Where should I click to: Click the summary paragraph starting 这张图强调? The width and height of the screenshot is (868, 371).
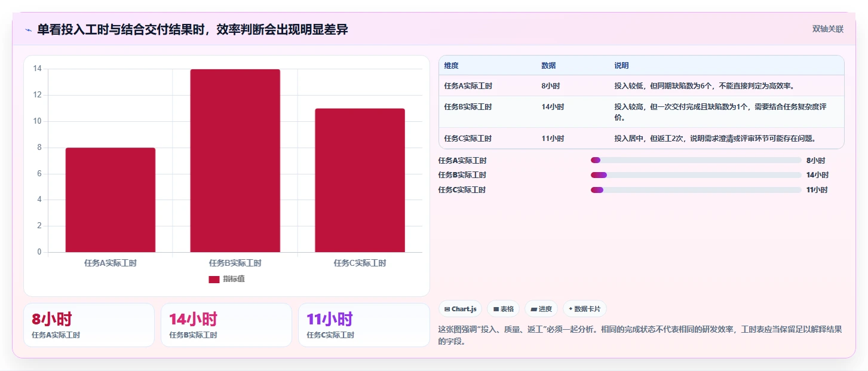pos(640,335)
